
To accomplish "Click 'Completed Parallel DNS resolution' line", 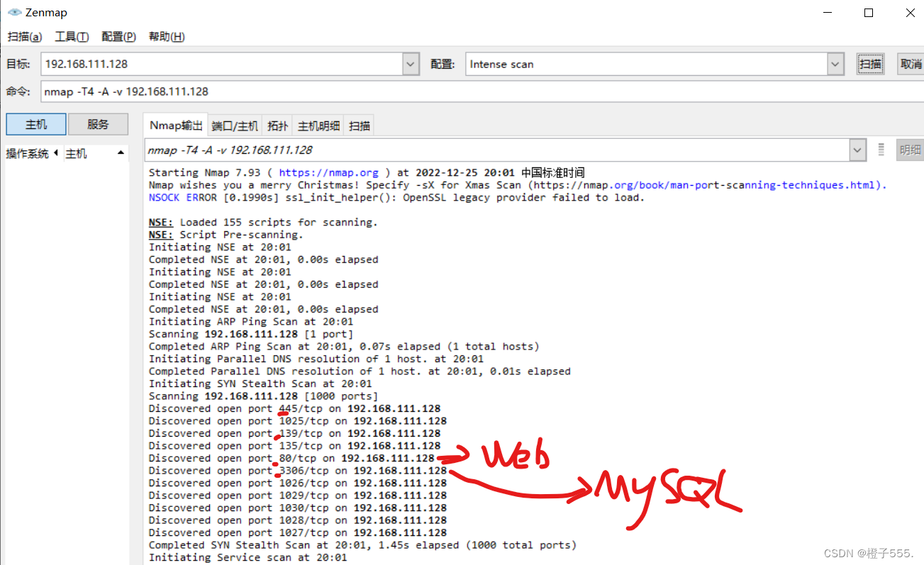I will 360,371.
